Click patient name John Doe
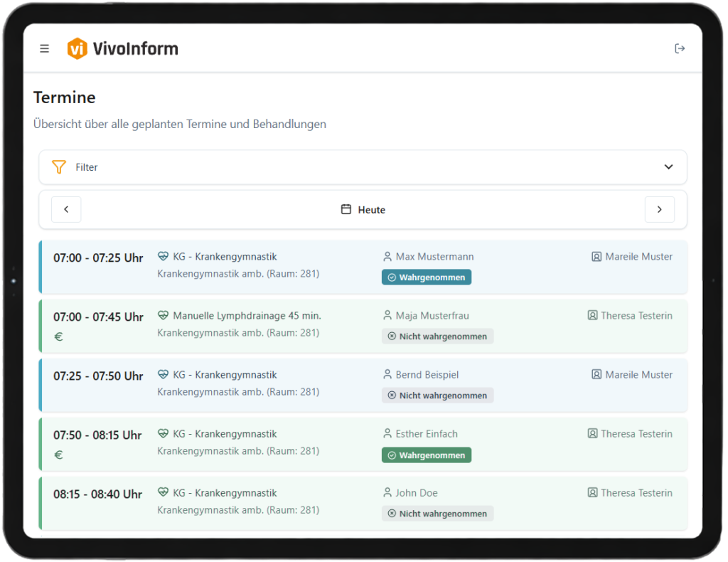The height and width of the screenshot is (562, 728). pyautogui.click(x=417, y=493)
